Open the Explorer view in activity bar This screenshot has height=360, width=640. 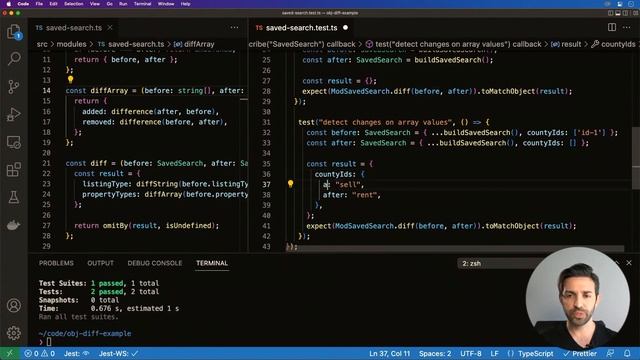pyautogui.click(x=13, y=32)
